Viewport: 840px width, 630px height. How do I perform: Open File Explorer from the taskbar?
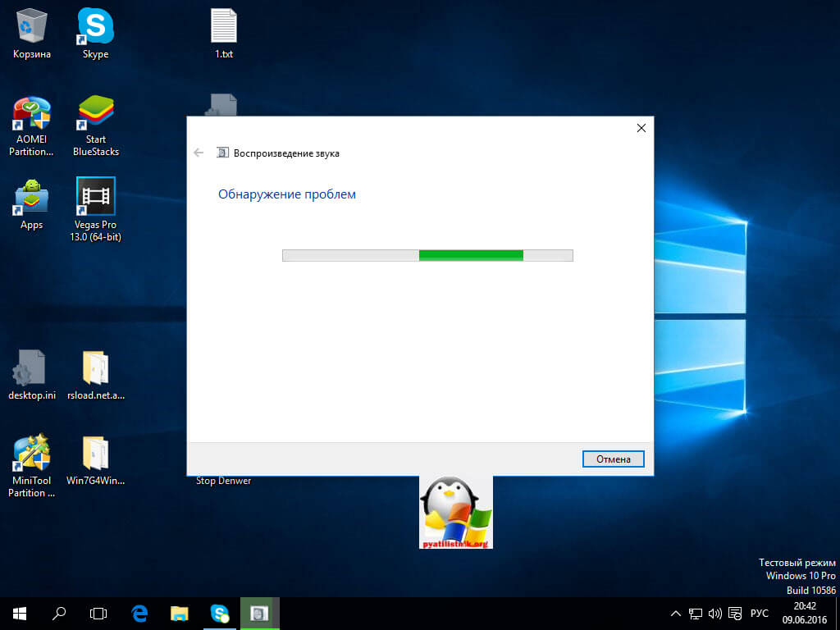pos(180,613)
